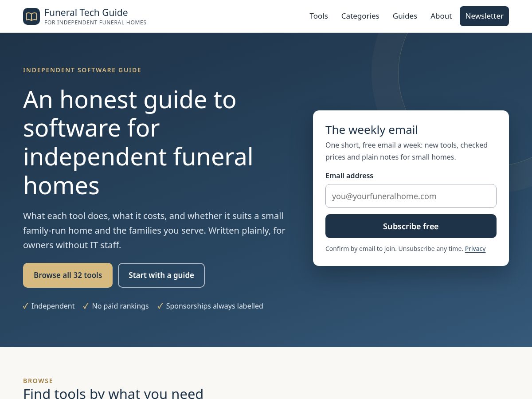This screenshot has width=532, height=399.
Task: Click the 'No paid rankings' text
Action: click(x=121, y=306)
